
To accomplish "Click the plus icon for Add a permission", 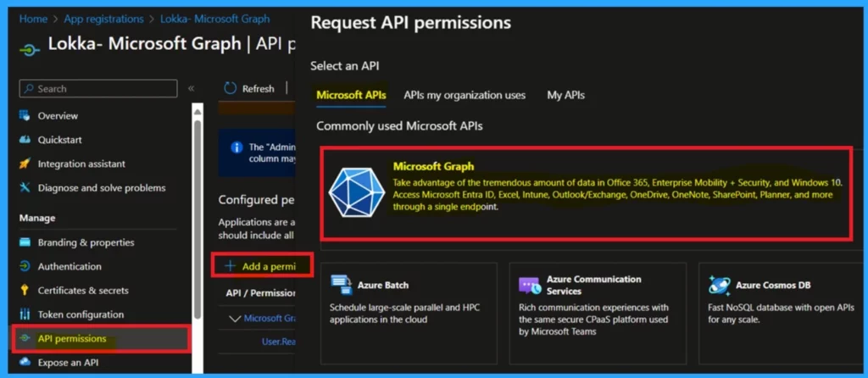I will point(230,266).
